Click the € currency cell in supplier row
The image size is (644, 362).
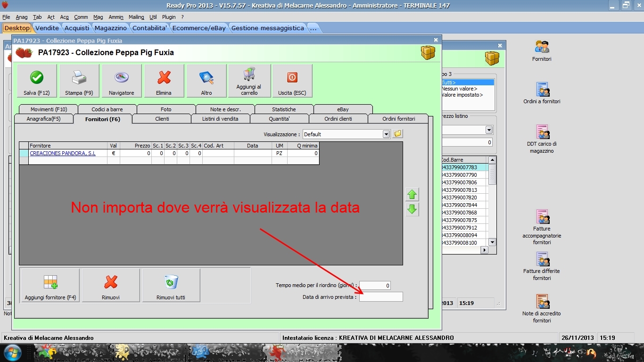coord(114,153)
